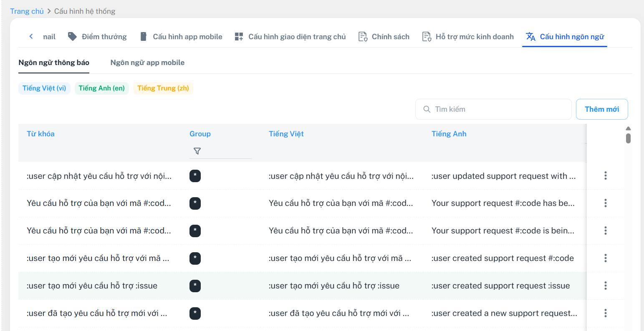The width and height of the screenshot is (644, 331).
Task: Go to Trang chủ via the breadcrumb link
Action: click(x=27, y=11)
